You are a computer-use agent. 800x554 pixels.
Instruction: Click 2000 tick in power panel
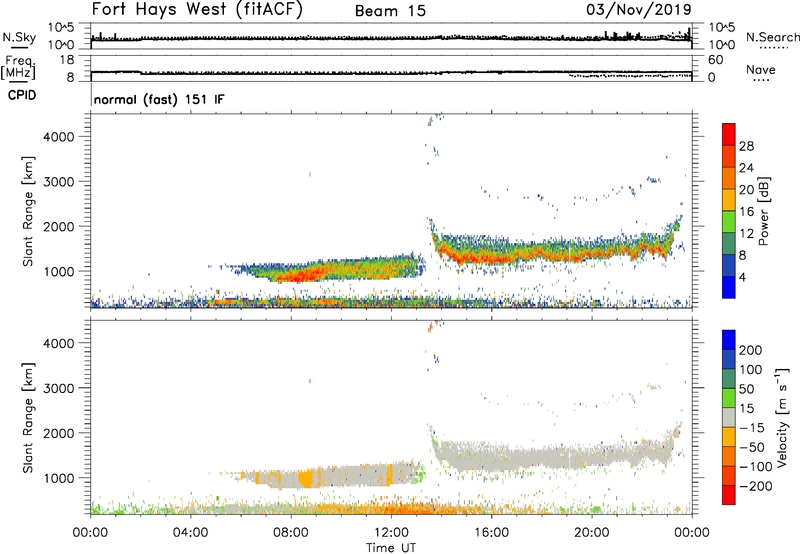[x=58, y=226]
